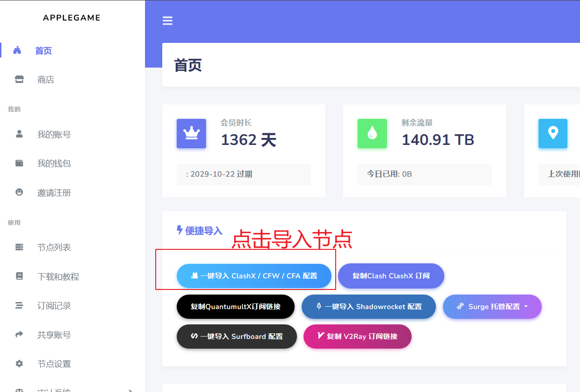Viewport: 580px width, 392px height.
Task: Expand the Surge 托管配置 dropdown
Action: pos(492,307)
